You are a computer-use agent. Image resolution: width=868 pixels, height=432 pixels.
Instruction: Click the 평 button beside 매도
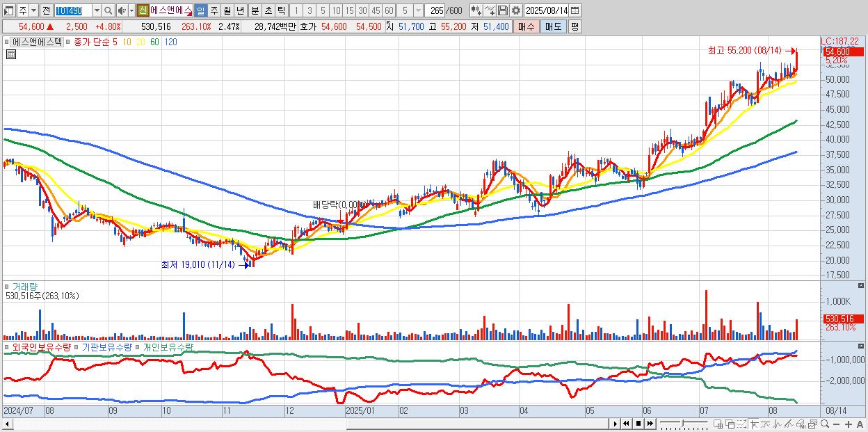tap(574, 26)
